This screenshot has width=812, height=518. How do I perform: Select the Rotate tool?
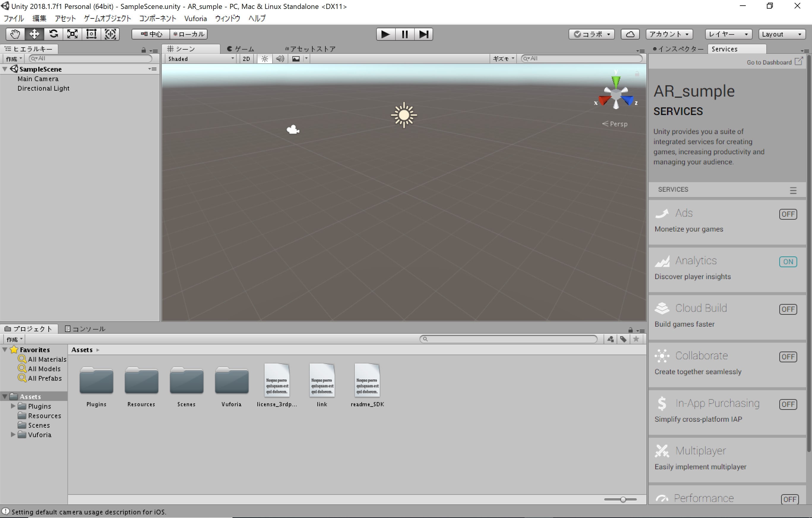[x=53, y=34]
